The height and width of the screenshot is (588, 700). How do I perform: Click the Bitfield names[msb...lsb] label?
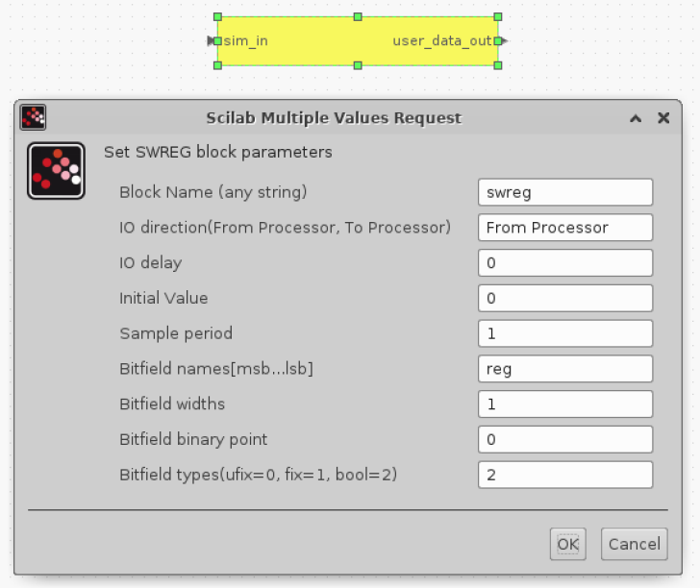[x=216, y=369]
